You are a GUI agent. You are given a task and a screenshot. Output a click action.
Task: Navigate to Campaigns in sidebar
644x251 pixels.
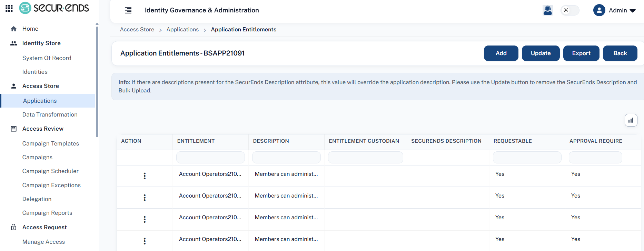point(37,157)
